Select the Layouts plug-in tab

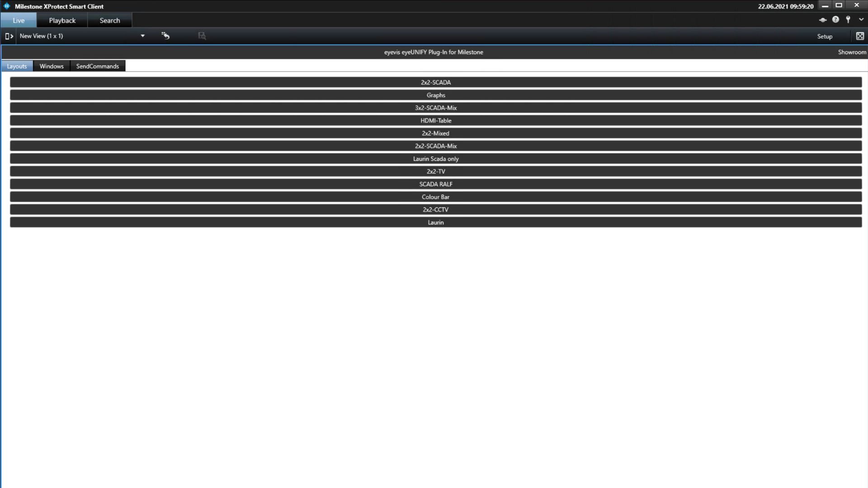tap(17, 66)
